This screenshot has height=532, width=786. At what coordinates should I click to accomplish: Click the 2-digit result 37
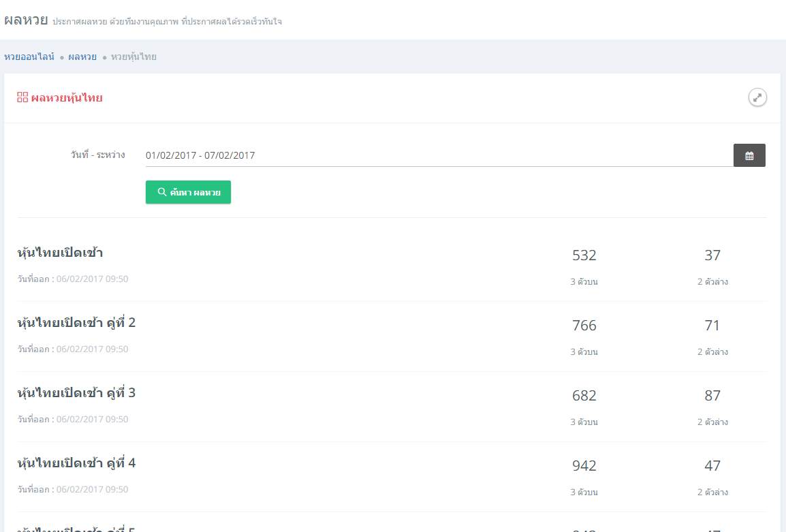(712, 255)
